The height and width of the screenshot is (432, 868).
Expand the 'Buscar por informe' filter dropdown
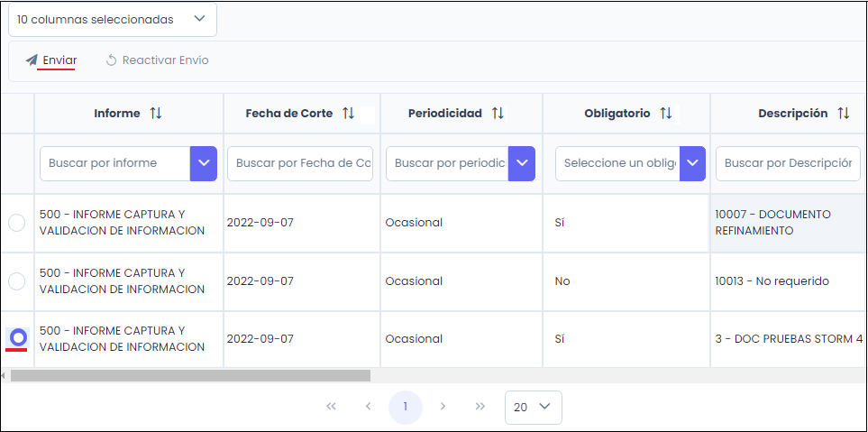coord(204,163)
